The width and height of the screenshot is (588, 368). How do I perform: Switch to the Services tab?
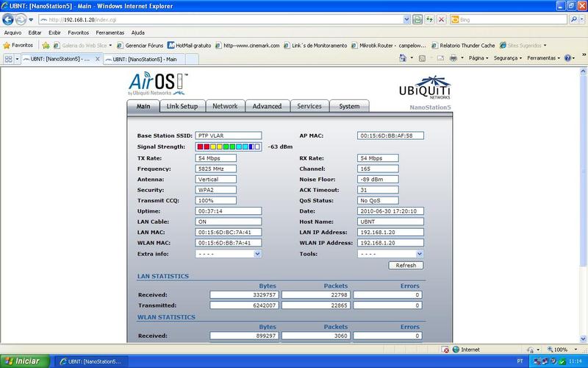[x=309, y=106]
